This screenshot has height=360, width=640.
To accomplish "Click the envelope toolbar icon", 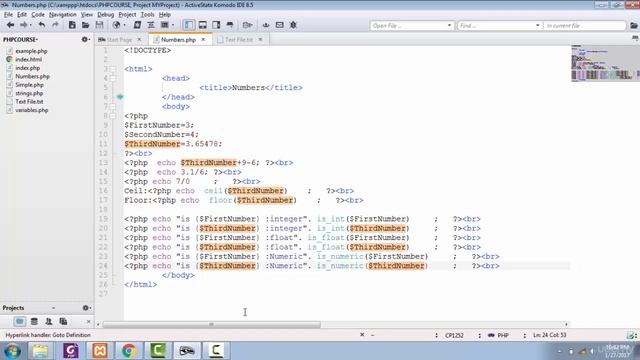I will coord(280,25).
